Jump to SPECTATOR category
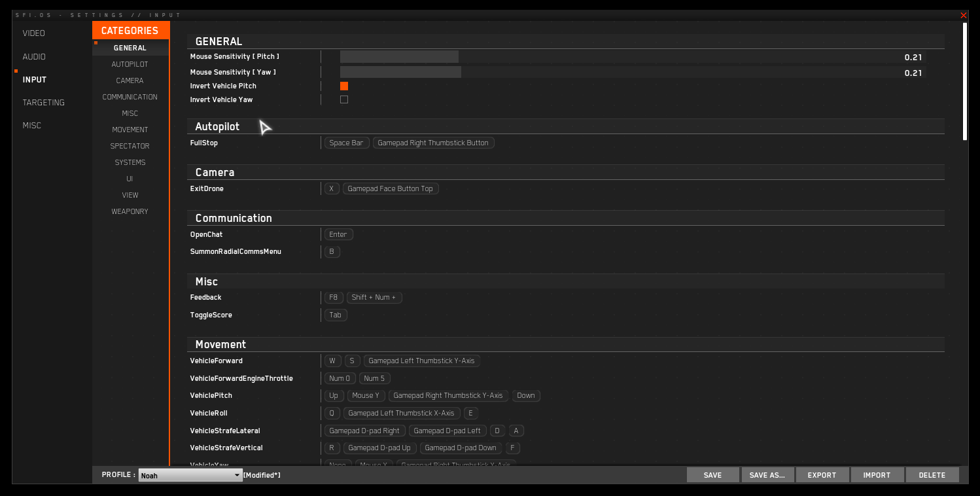Image resolution: width=980 pixels, height=496 pixels. coord(130,146)
